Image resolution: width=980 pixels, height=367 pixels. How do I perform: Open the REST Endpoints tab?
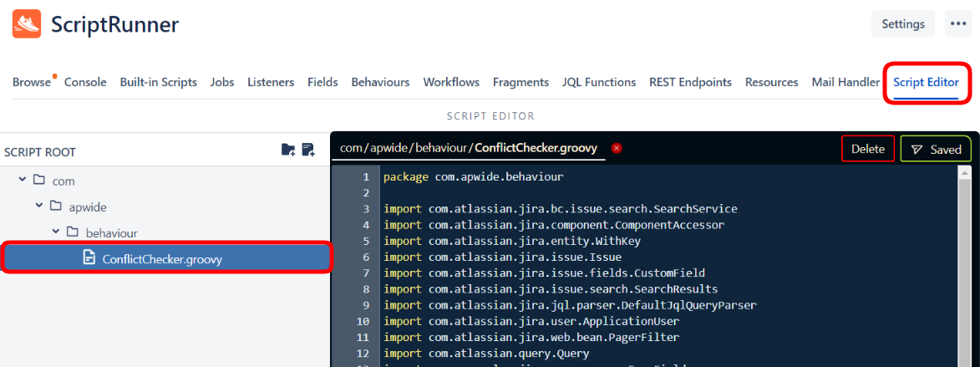click(x=690, y=82)
